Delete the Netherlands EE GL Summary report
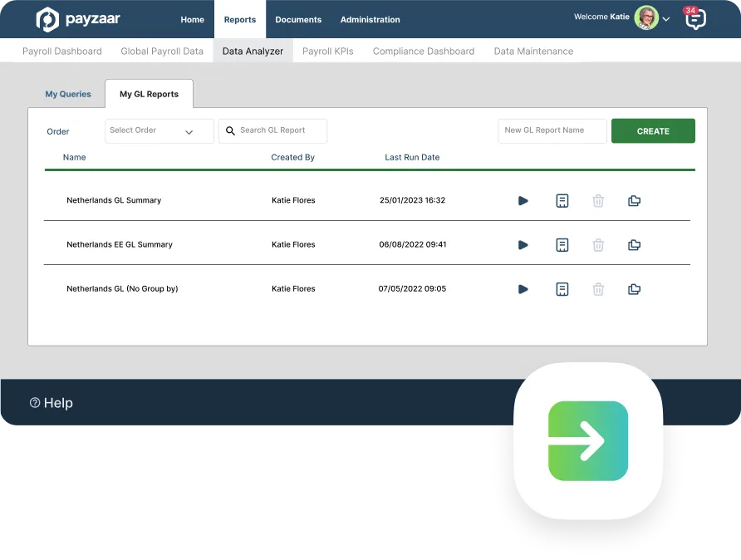 click(598, 244)
